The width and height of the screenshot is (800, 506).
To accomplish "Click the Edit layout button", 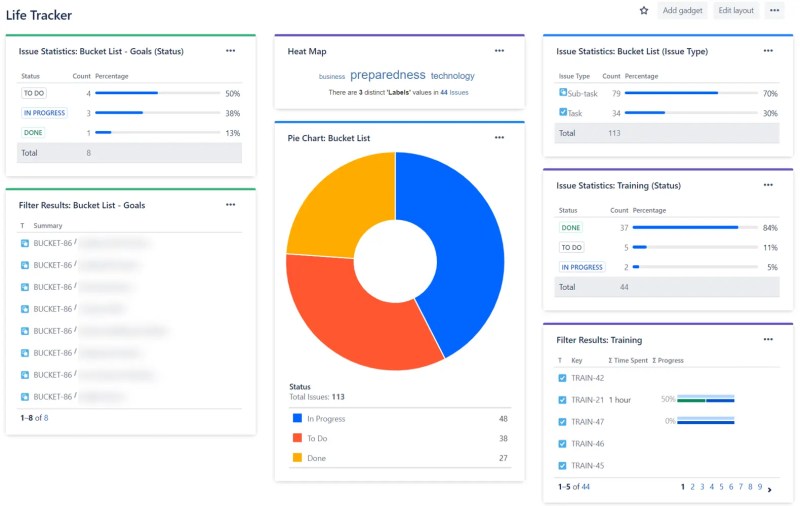I will (x=736, y=10).
